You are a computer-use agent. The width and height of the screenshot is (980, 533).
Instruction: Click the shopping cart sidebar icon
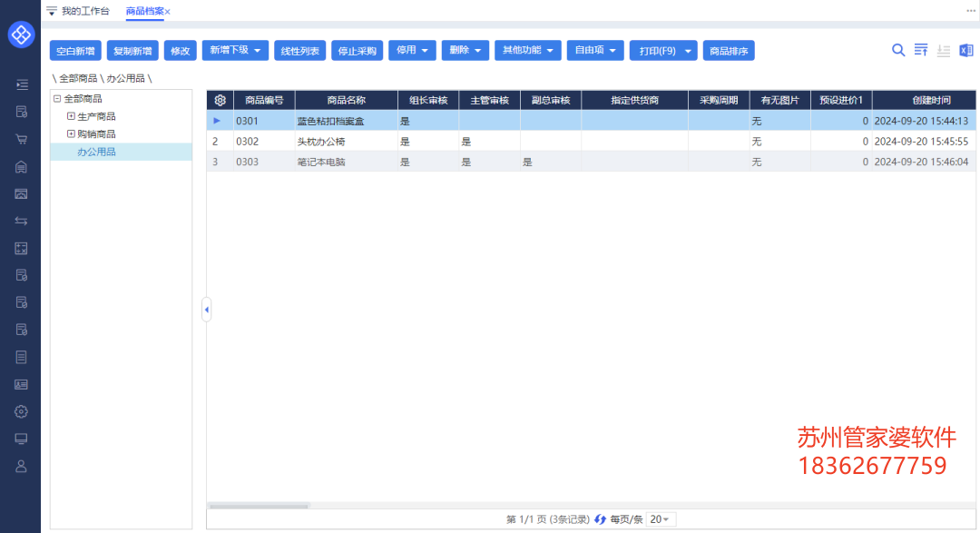point(21,139)
